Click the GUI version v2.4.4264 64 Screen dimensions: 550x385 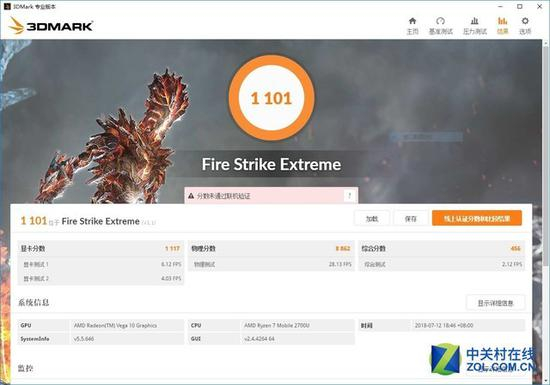tap(259, 339)
